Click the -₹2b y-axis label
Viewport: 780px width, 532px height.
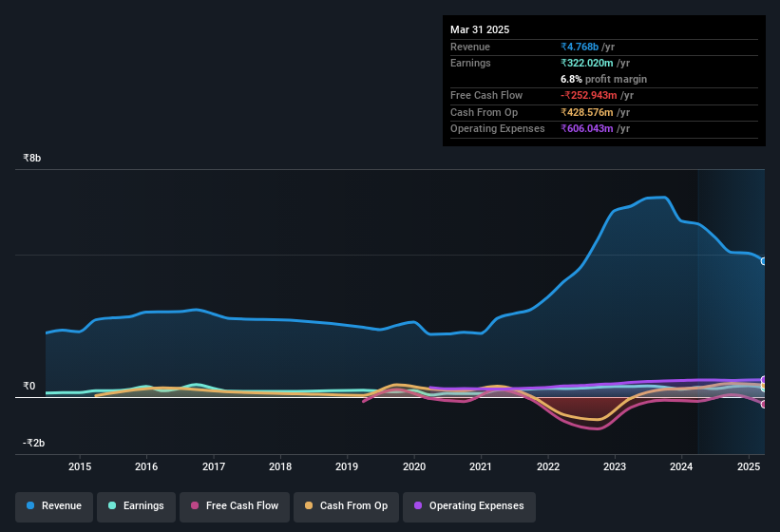[x=34, y=443]
